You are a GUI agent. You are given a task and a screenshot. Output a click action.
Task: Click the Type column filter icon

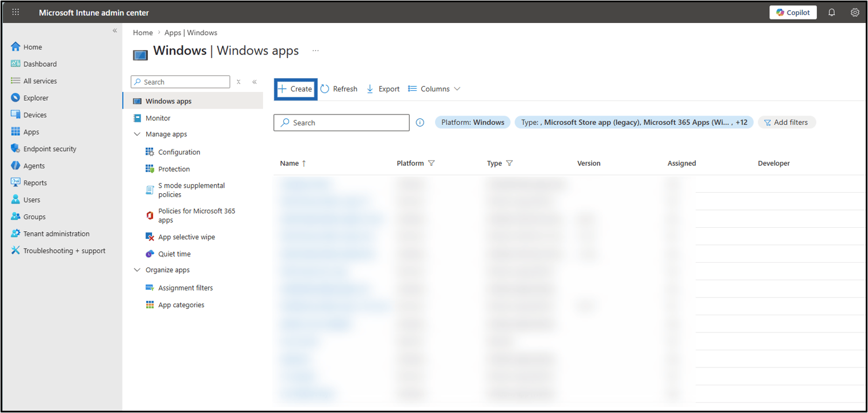[509, 163]
